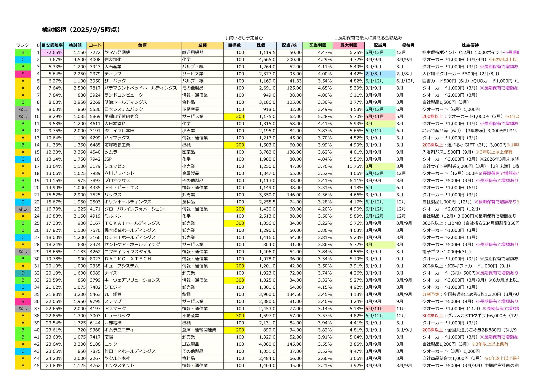This screenshot has width=555, height=392.
Task: Select the yellow 300 cell for ヒューリック
Action: (234, 316)
